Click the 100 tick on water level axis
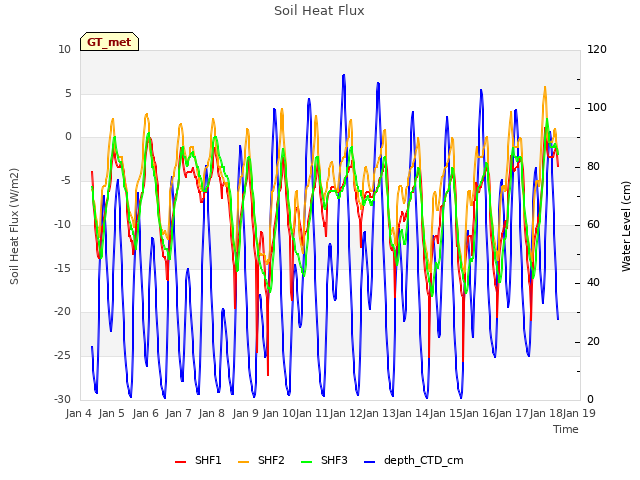640x480 pixels. pyautogui.click(x=597, y=108)
